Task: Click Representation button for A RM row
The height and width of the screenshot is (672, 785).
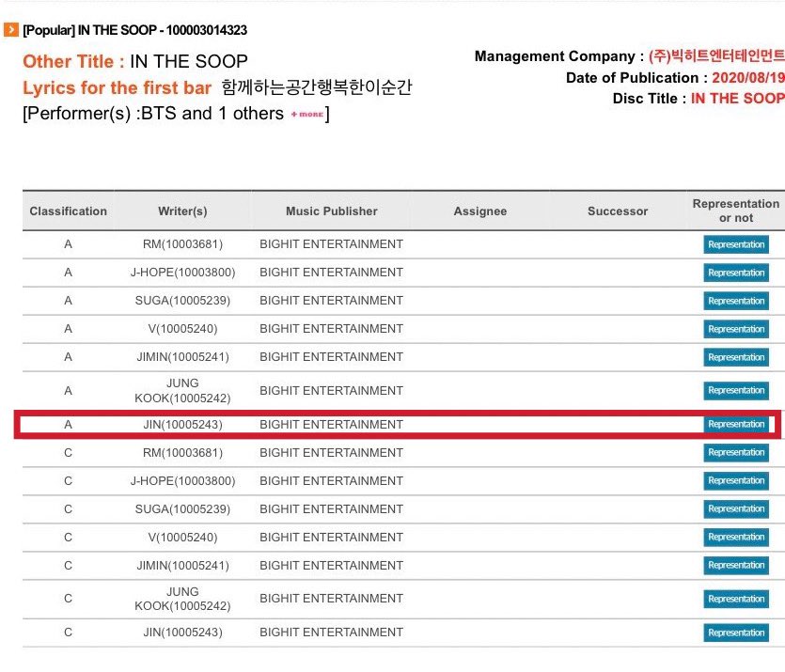Action: point(736,244)
